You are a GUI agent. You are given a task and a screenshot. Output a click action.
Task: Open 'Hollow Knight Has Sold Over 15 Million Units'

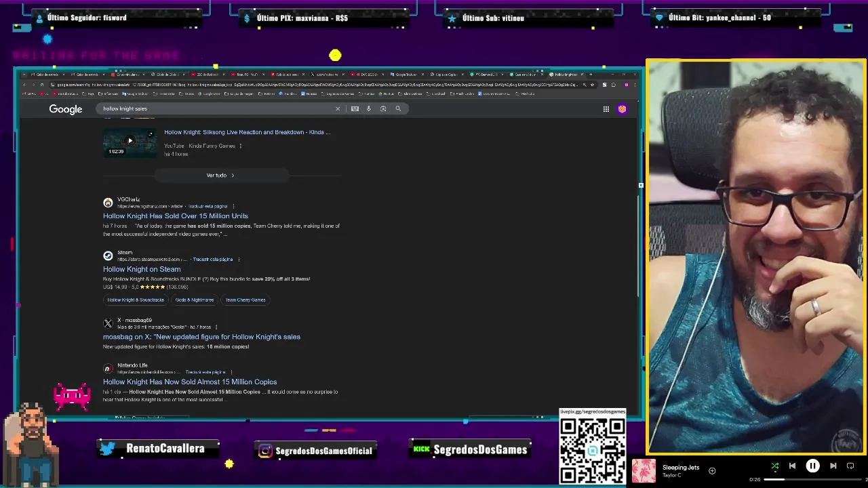(176, 216)
